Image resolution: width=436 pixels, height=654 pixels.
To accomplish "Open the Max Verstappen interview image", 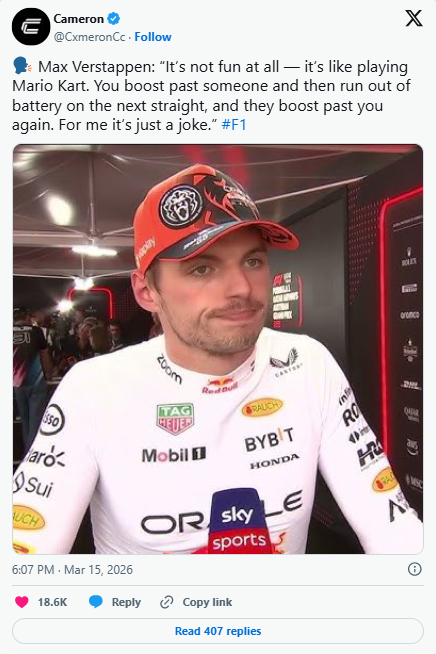I will 218,349.
